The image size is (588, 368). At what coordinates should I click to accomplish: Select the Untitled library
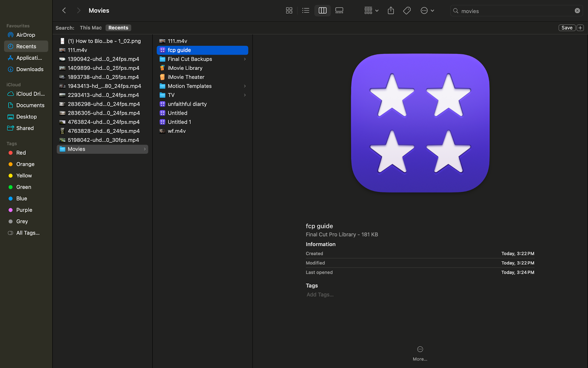coord(202,113)
